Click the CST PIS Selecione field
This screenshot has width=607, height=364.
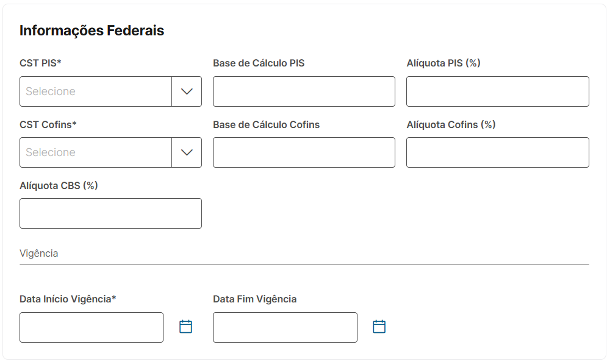click(96, 91)
